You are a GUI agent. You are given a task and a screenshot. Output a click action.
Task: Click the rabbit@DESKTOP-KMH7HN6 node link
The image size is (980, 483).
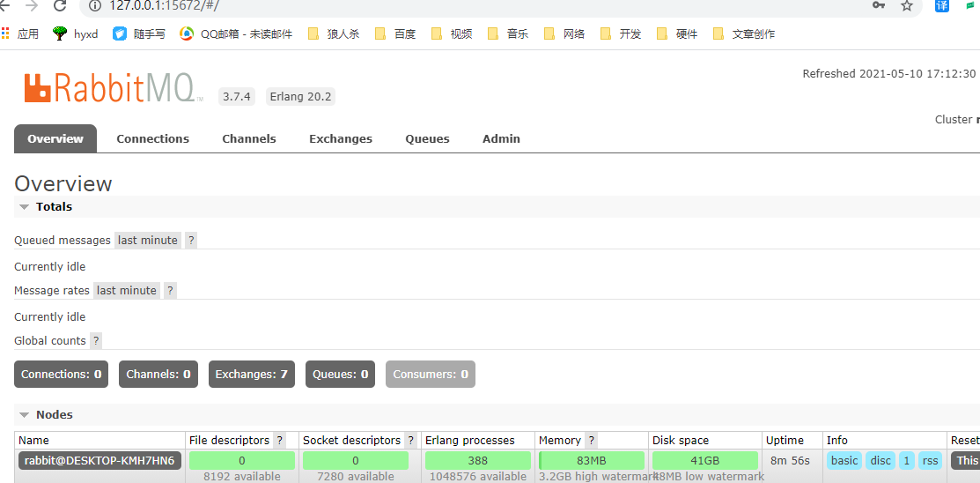tap(99, 460)
